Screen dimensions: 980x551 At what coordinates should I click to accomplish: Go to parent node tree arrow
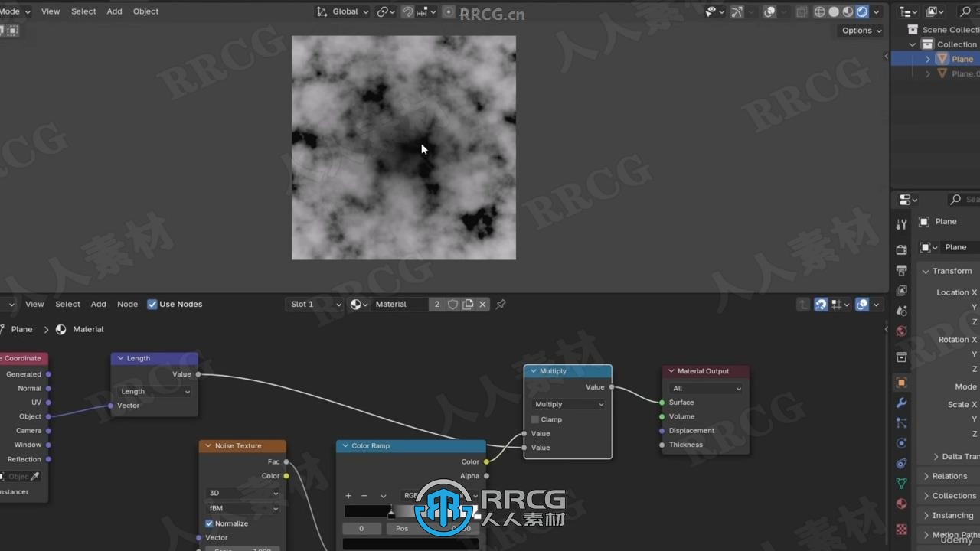pyautogui.click(x=803, y=304)
